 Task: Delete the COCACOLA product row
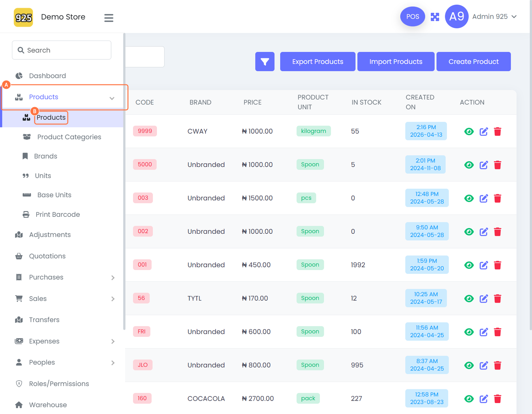click(497, 399)
